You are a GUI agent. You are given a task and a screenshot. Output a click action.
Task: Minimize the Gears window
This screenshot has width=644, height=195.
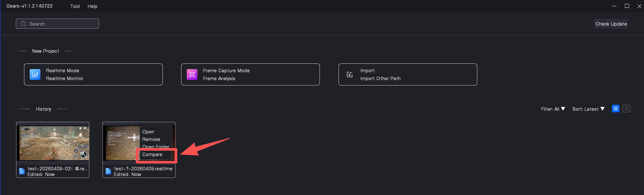(614, 6)
